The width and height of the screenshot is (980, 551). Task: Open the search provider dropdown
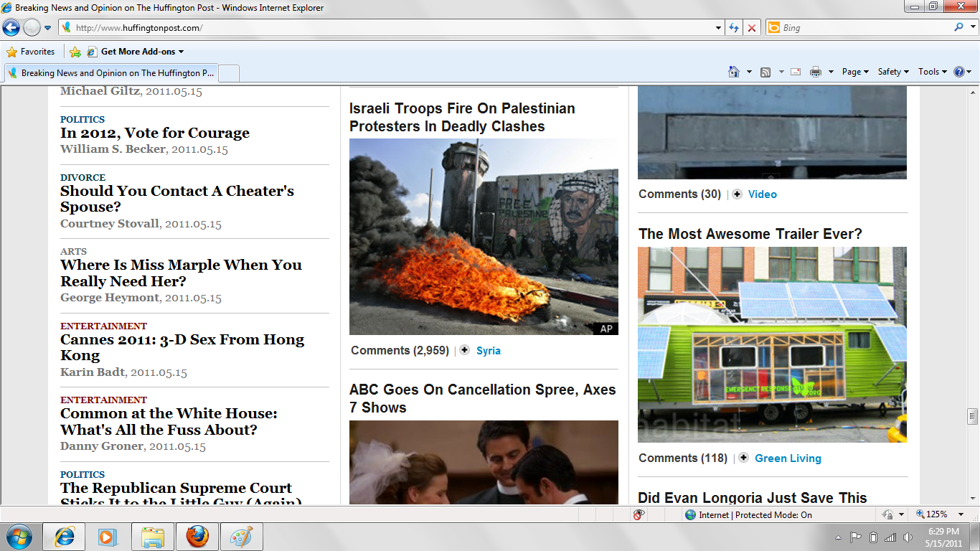point(972,28)
